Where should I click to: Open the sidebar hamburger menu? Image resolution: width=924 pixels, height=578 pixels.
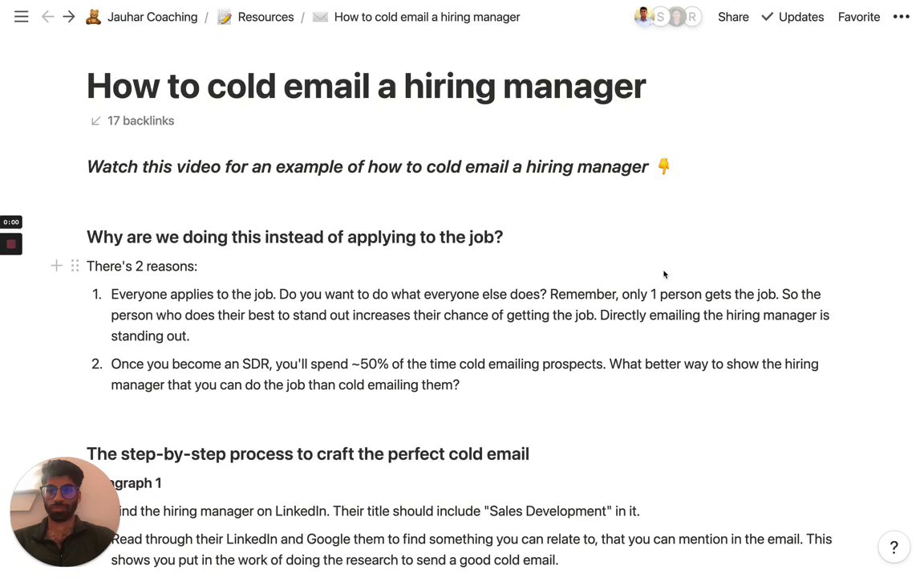22,17
